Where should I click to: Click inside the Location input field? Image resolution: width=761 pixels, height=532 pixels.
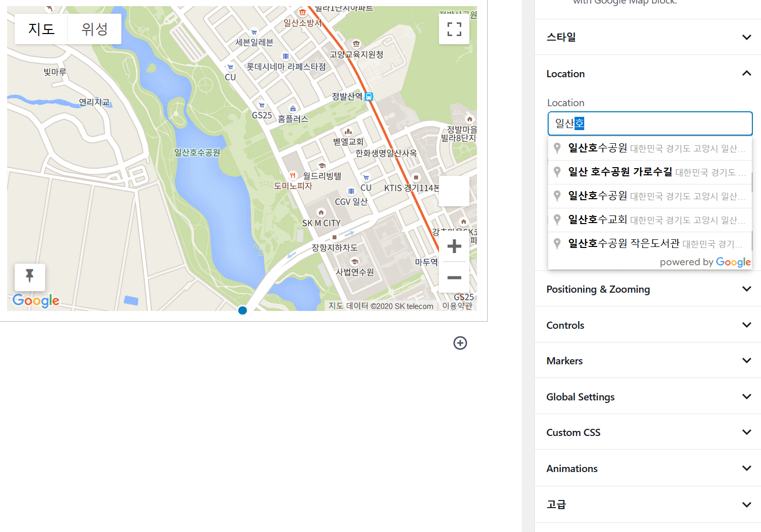tap(650, 123)
